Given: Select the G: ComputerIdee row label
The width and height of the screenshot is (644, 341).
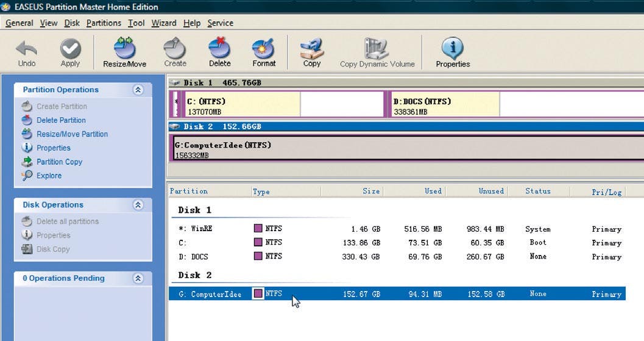Looking at the screenshot, I should pos(210,294).
